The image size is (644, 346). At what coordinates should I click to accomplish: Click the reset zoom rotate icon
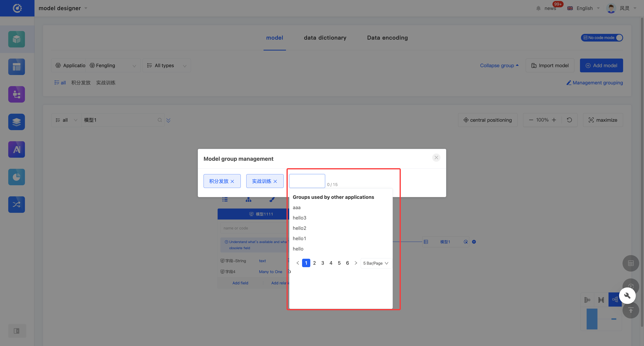tap(569, 120)
